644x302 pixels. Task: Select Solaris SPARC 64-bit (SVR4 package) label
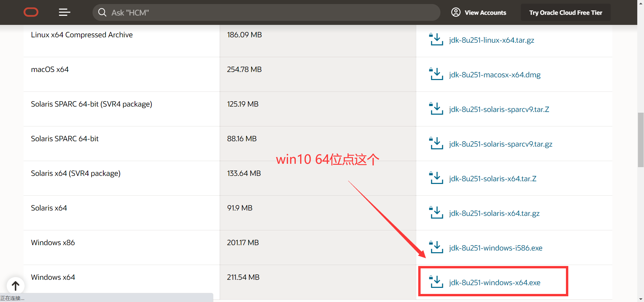pos(92,104)
